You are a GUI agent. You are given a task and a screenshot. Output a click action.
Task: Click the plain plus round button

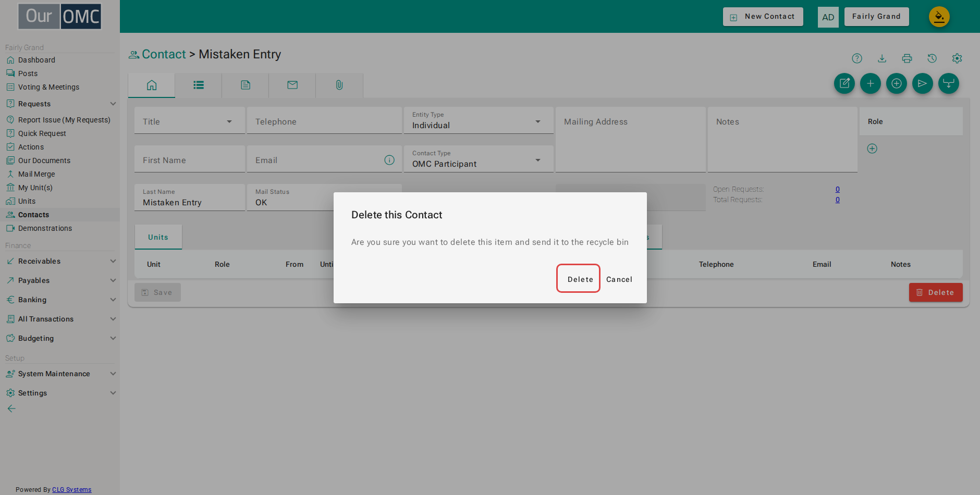coord(871,83)
